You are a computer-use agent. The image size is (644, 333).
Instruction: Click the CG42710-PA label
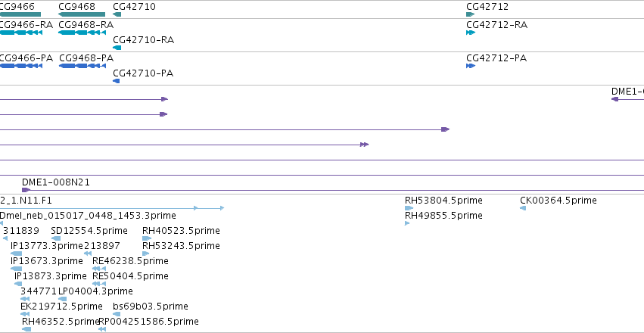click(x=143, y=73)
